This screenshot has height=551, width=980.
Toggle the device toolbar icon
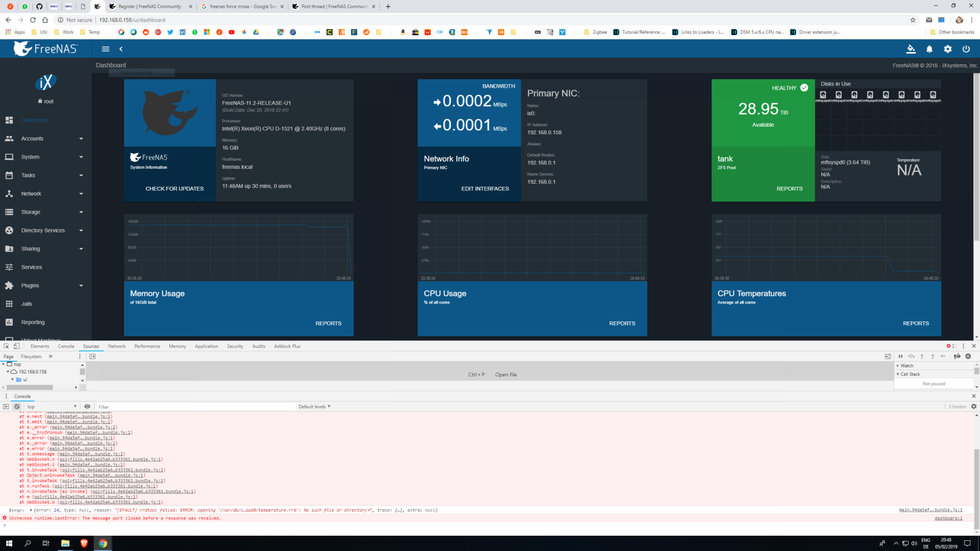pyautogui.click(x=16, y=346)
